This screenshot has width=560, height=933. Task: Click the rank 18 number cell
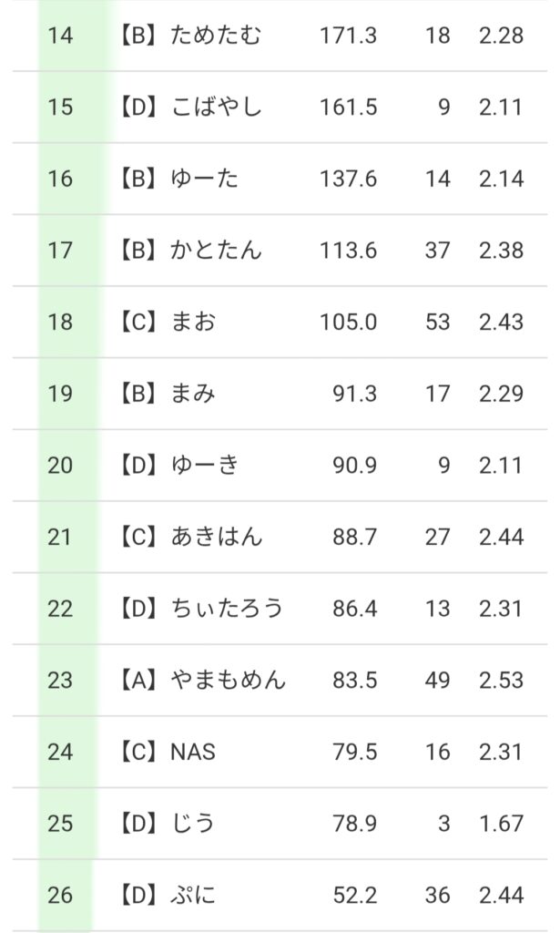(x=60, y=323)
